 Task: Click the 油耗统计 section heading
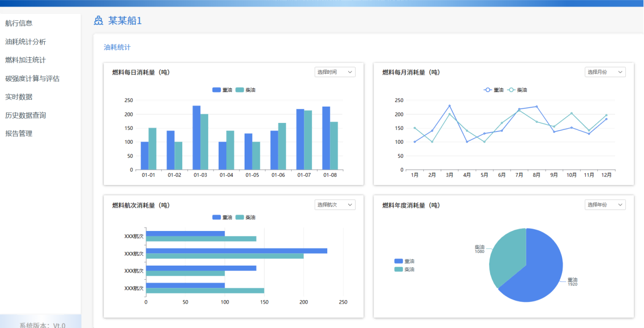(117, 47)
